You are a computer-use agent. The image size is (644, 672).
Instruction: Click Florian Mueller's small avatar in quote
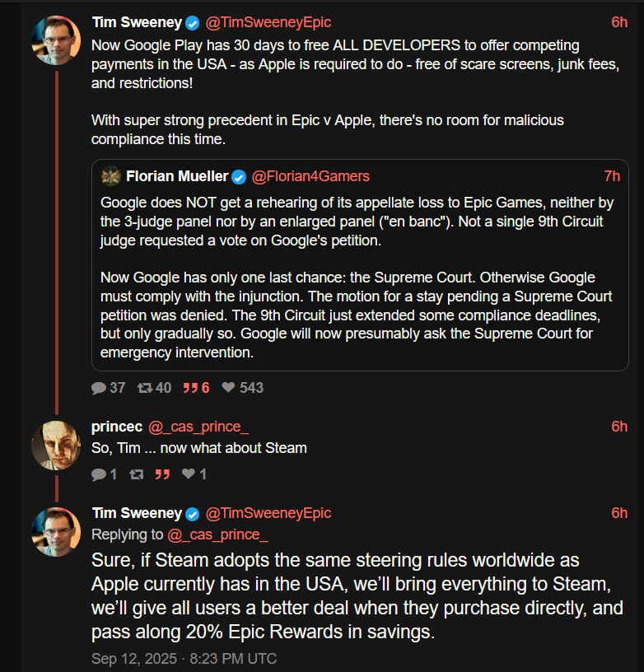pos(110,176)
